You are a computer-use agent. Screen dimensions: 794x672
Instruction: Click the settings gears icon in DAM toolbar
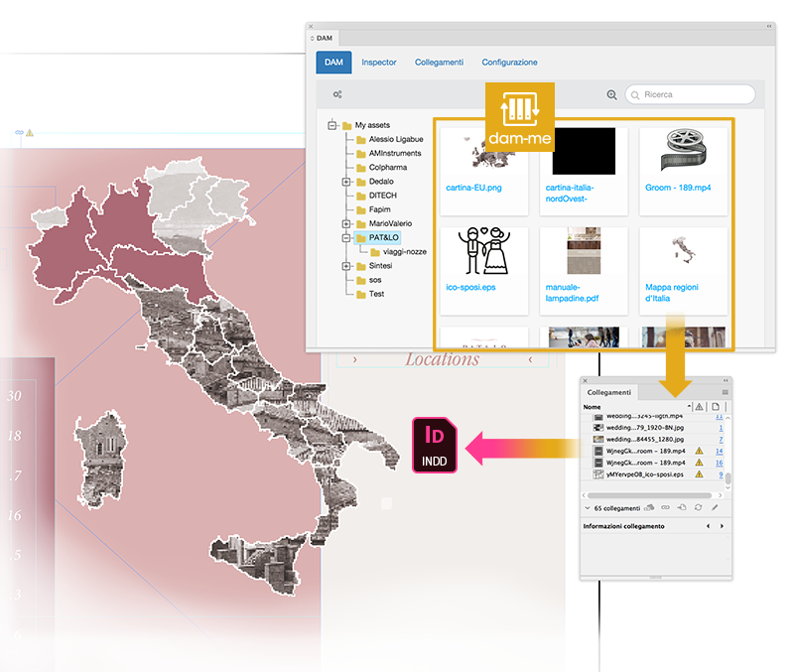(x=337, y=95)
